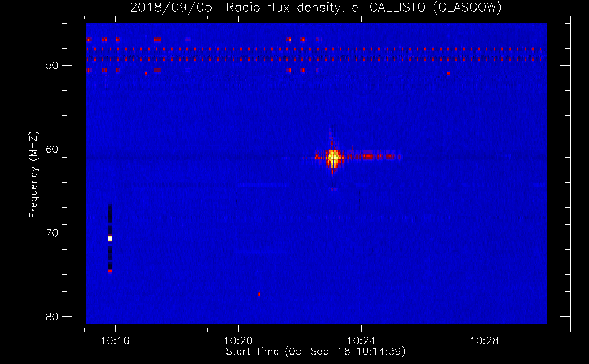Click the 10:28 time tick label
The image size is (589, 364).
(x=485, y=341)
